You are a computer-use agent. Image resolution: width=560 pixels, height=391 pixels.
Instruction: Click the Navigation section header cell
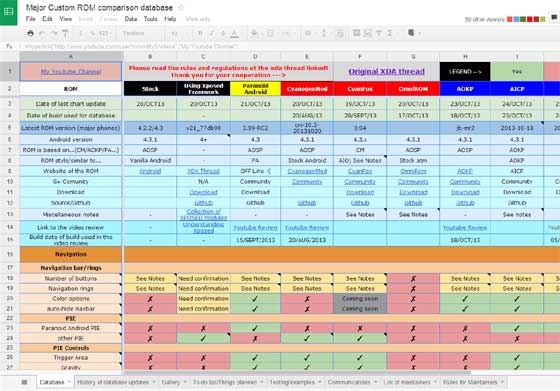[71, 254]
